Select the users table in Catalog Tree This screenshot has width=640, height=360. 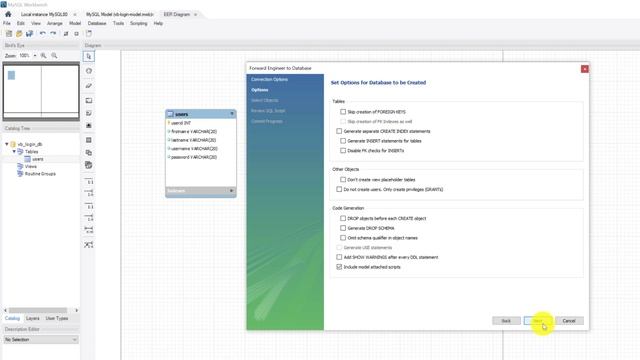(38, 159)
